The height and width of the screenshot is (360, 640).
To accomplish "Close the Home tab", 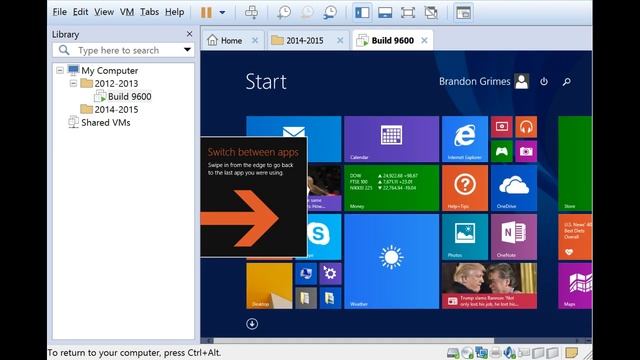I will click(255, 40).
